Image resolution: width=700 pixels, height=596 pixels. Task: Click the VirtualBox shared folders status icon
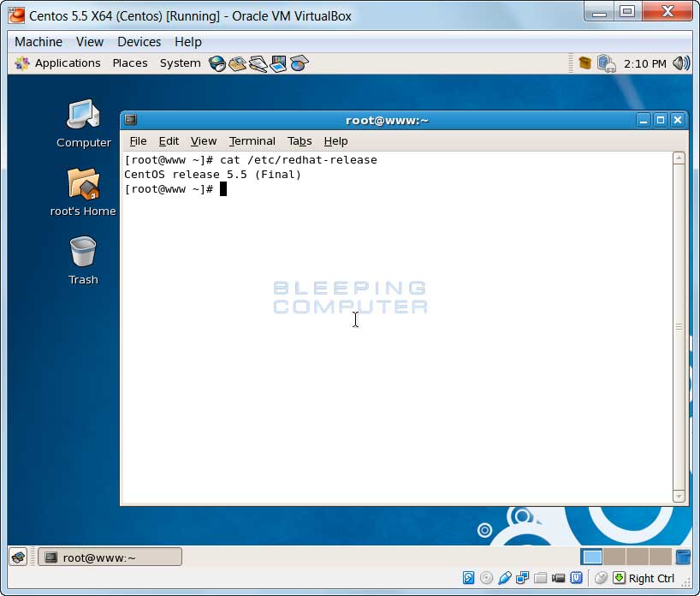[x=540, y=578]
